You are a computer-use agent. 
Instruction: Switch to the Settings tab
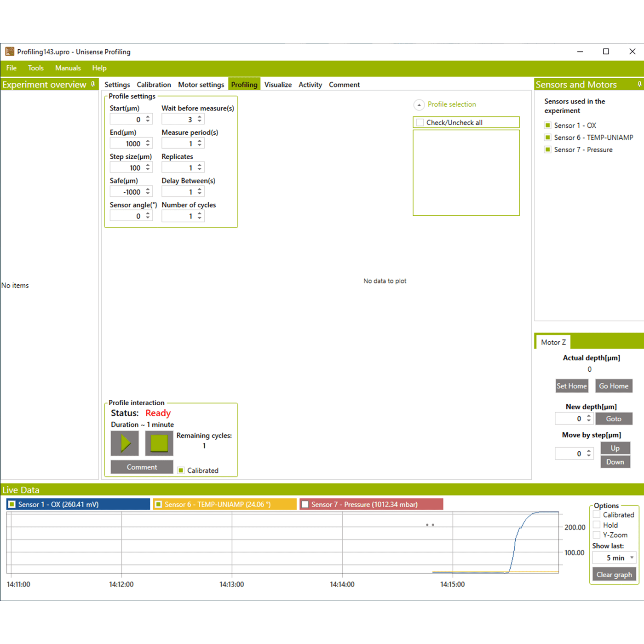click(x=117, y=85)
